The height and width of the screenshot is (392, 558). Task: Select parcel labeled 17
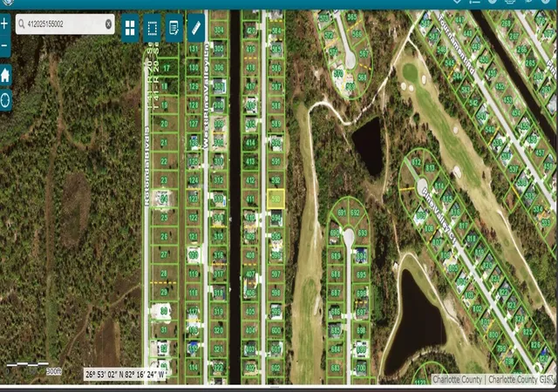click(167, 68)
